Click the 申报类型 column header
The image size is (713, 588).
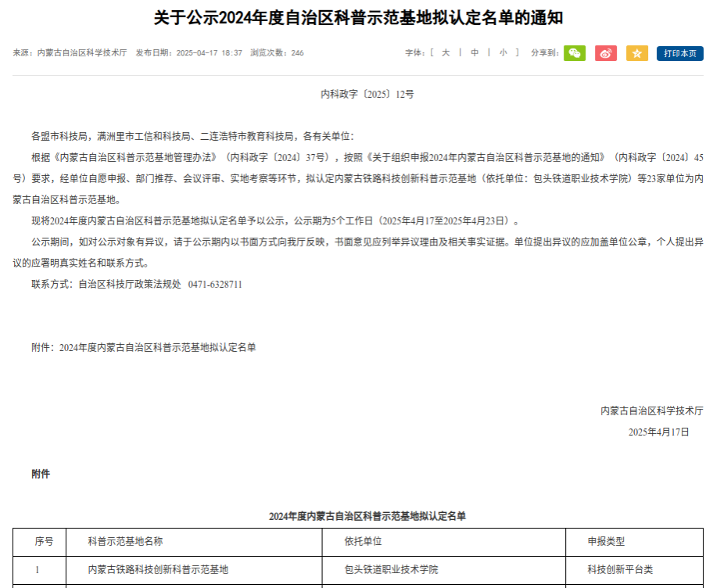[606, 541]
